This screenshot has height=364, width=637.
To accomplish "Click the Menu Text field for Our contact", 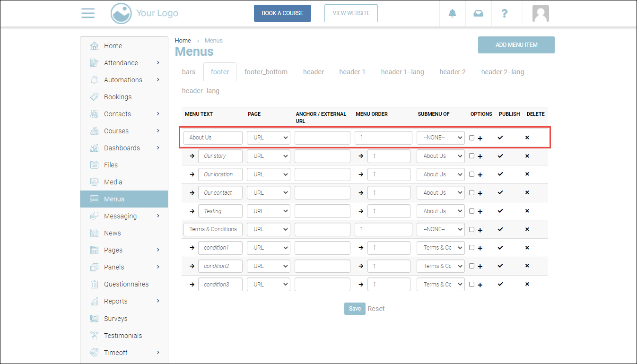I will pos(220,193).
